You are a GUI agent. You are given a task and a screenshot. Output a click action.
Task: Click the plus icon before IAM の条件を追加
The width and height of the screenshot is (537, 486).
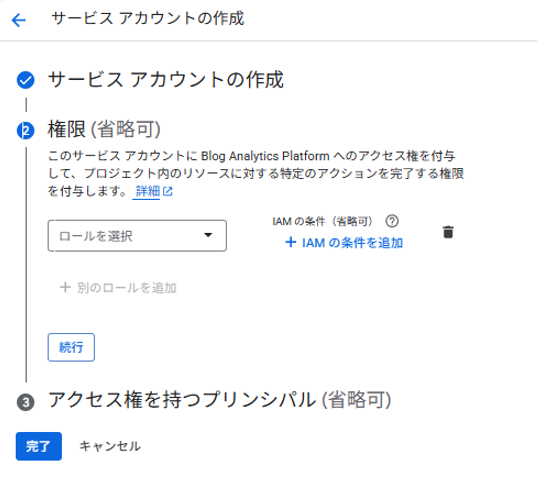(291, 242)
